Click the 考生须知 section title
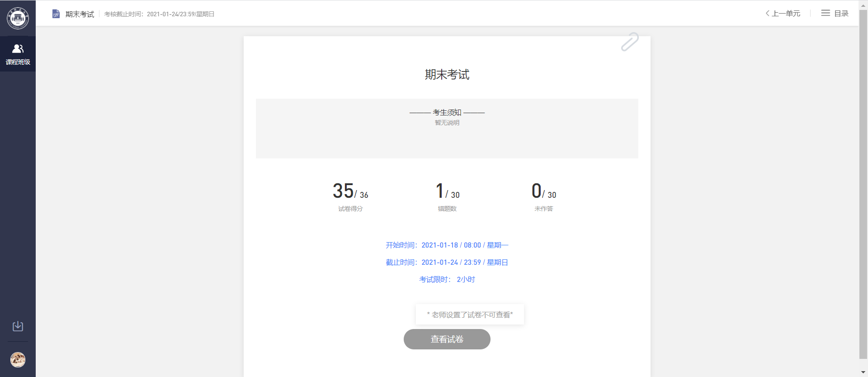868x377 pixels. 447,112
